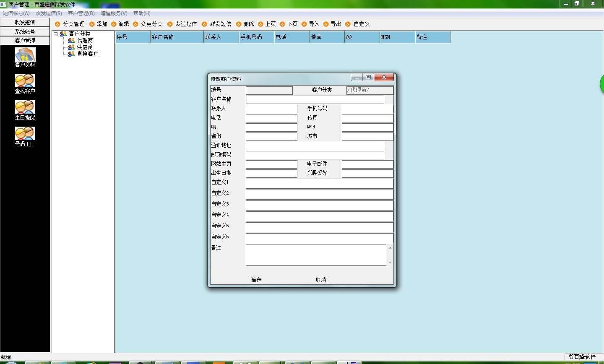Click the 电话 input field in dialog
The width and height of the screenshot is (604, 364).
271,118
